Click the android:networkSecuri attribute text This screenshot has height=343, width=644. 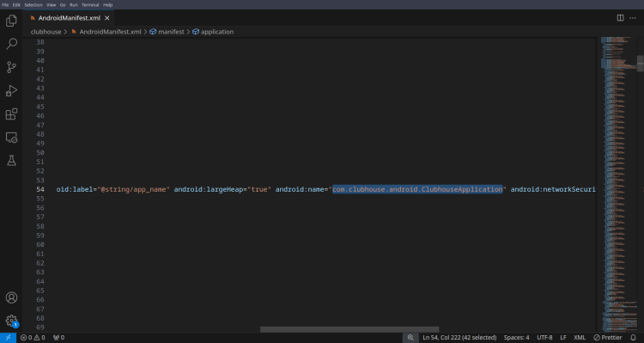[553, 189]
